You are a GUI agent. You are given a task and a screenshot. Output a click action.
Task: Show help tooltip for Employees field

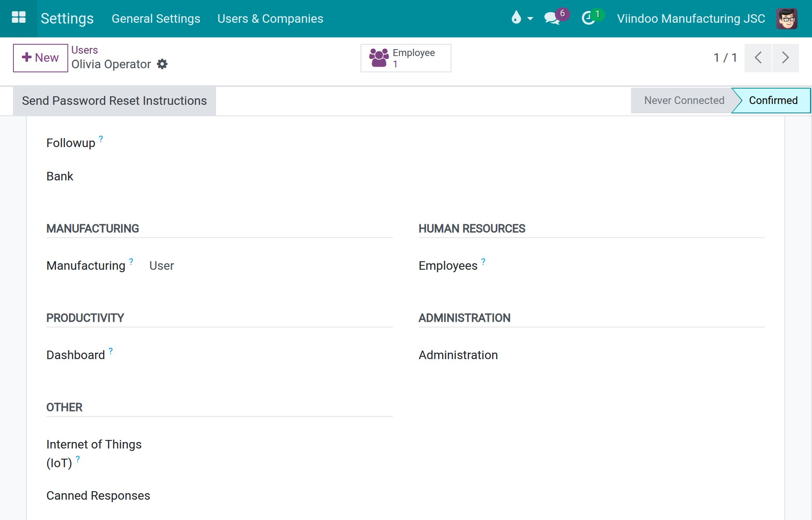(483, 262)
